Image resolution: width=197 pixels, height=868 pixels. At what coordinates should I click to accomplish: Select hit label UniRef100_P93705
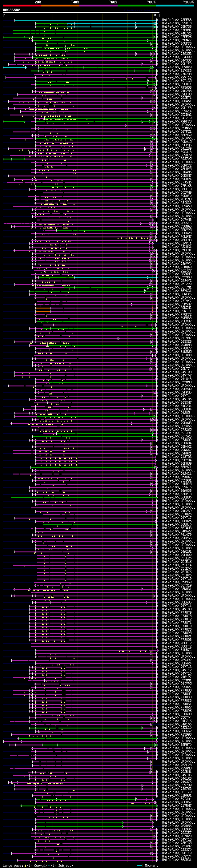coord(177,159)
